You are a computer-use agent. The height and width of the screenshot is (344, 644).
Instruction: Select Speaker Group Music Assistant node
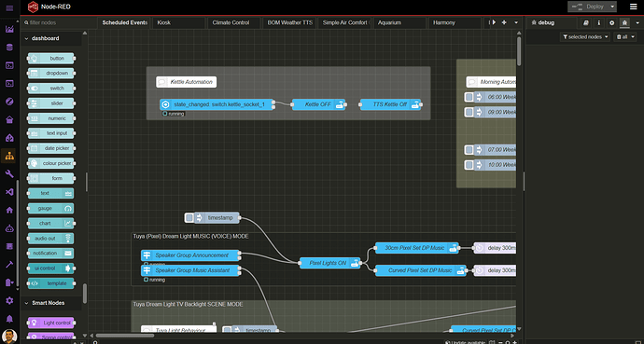pyautogui.click(x=190, y=270)
